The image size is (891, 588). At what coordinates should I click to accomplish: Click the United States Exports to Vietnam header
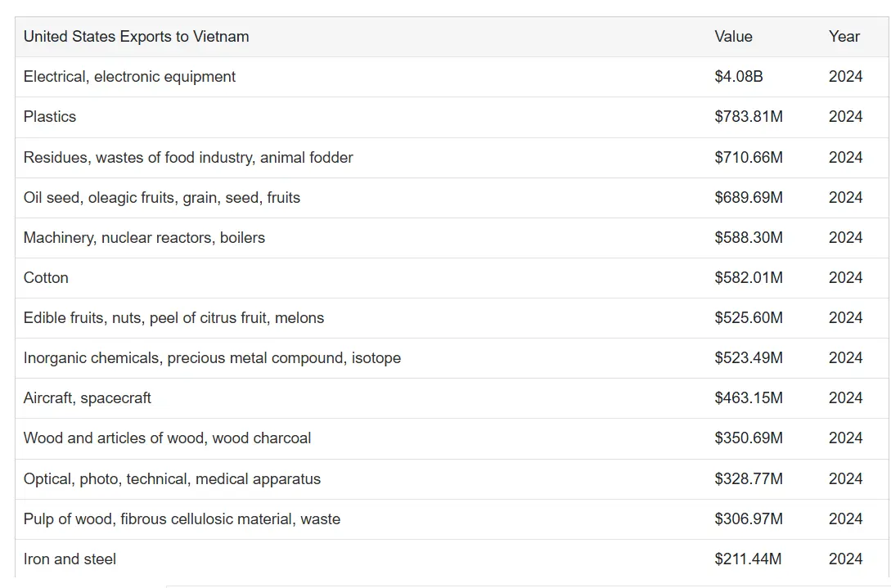point(136,37)
